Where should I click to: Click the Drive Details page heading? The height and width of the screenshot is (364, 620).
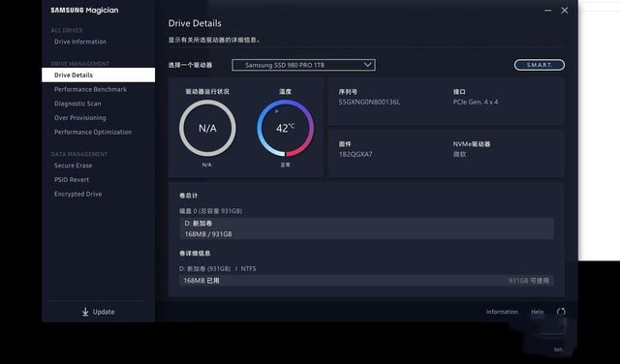(195, 23)
